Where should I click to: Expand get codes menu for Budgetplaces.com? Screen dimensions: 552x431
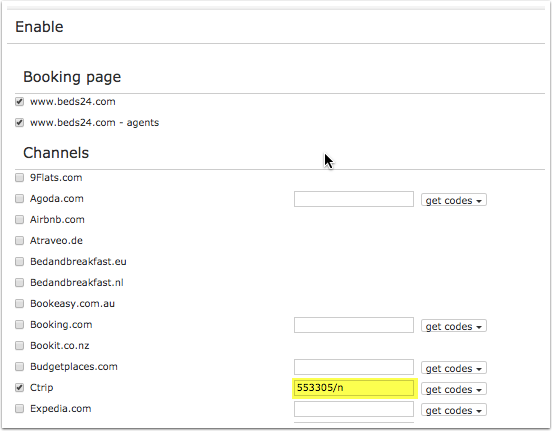coord(454,368)
